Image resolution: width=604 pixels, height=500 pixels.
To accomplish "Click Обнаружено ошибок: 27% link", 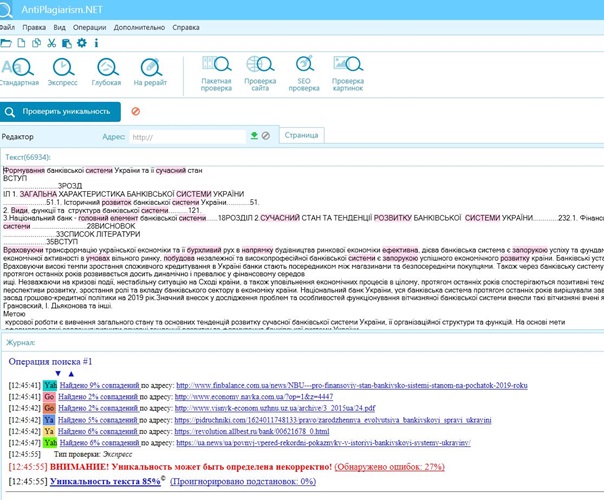I will click(389, 467).
